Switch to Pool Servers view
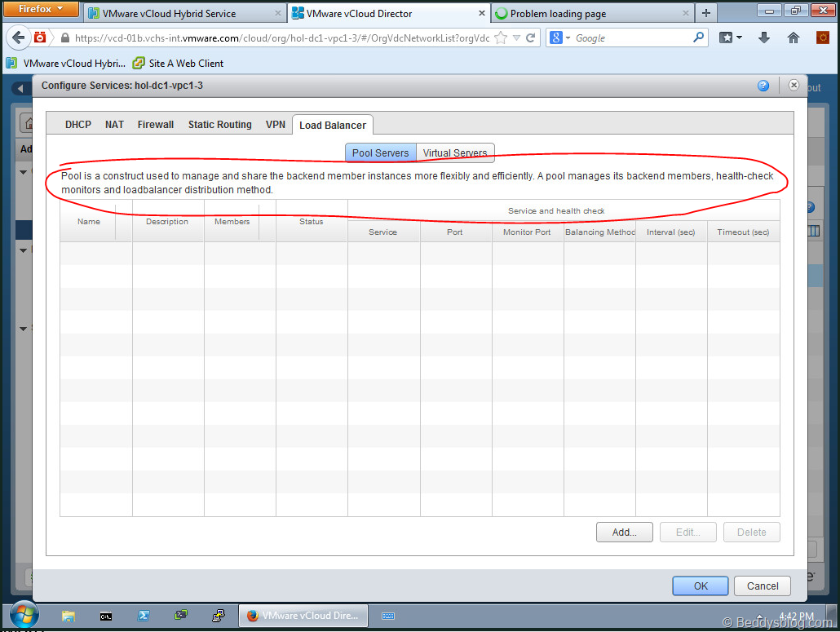The width and height of the screenshot is (840, 632). [380, 152]
